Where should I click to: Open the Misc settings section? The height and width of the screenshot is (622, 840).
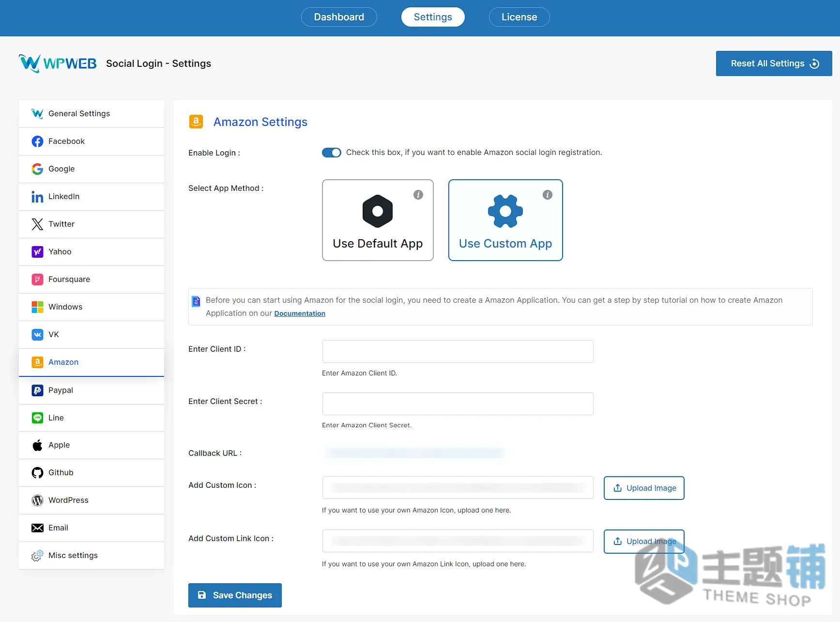pos(92,555)
